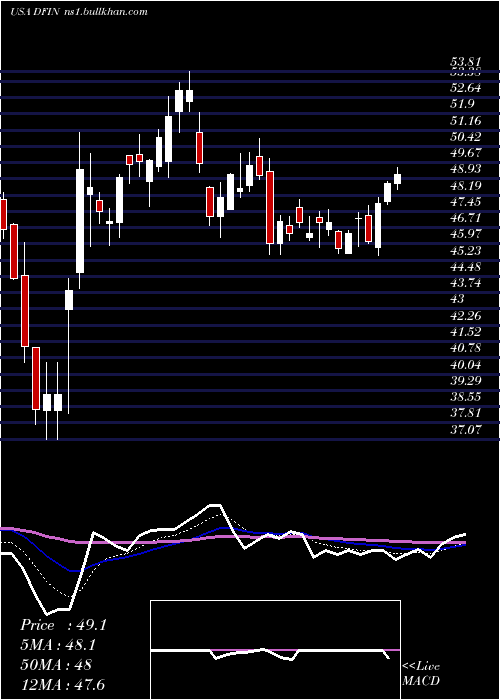Pick the 47.45 price axis value

point(465,202)
